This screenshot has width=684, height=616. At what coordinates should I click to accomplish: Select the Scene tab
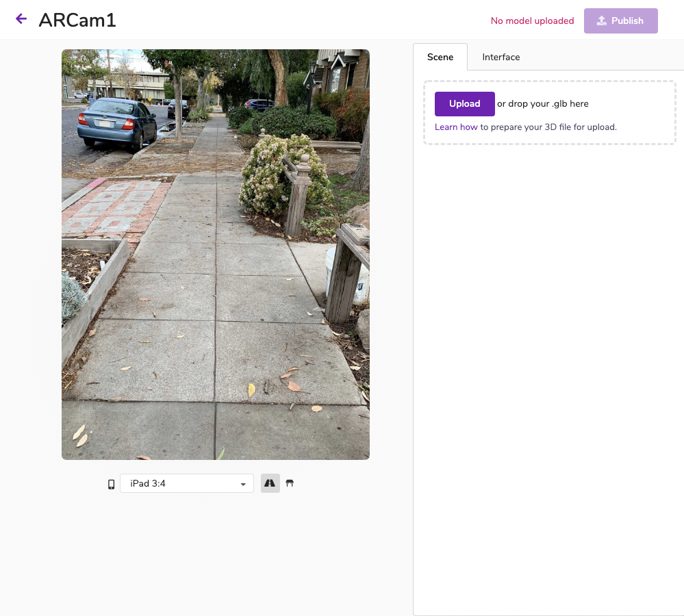point(440,57)
